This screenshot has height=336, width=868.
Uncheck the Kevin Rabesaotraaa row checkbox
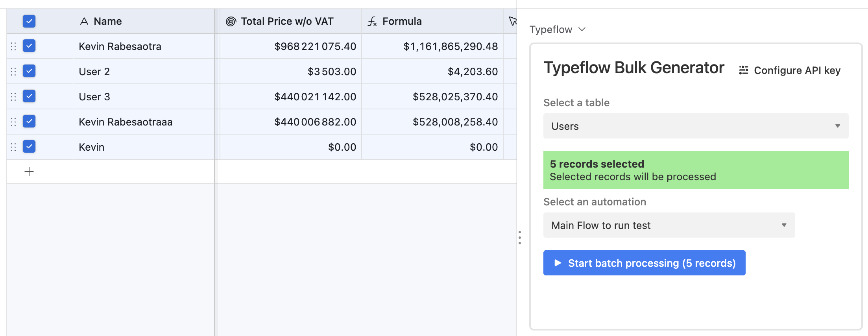tap(29, 122)
